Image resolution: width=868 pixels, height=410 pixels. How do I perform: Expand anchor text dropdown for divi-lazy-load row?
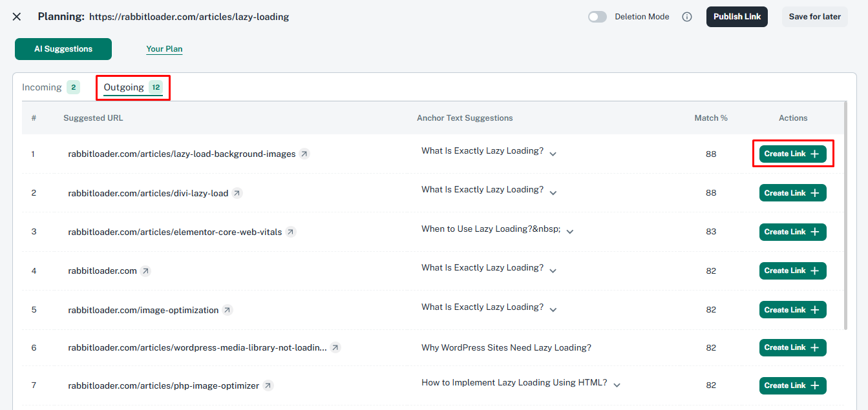tap(553, 192)
